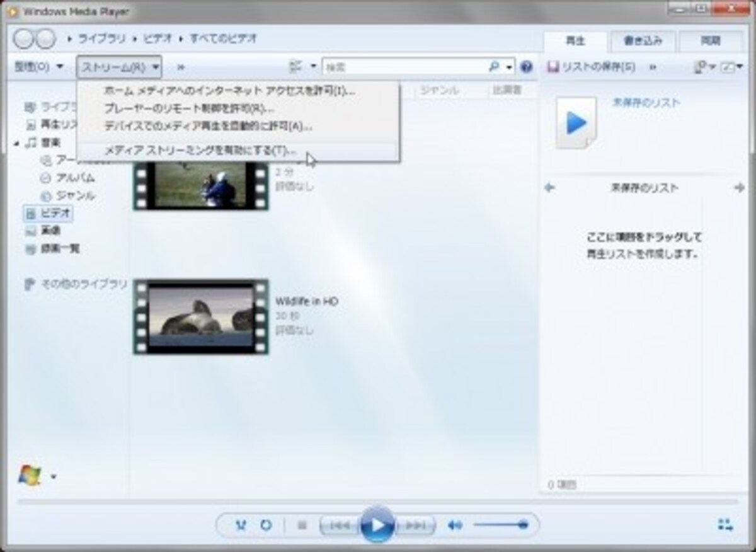This screenshot has width=756, height=552.
Task: Expand more list pane commands chevron
Action: pos(653,67)
